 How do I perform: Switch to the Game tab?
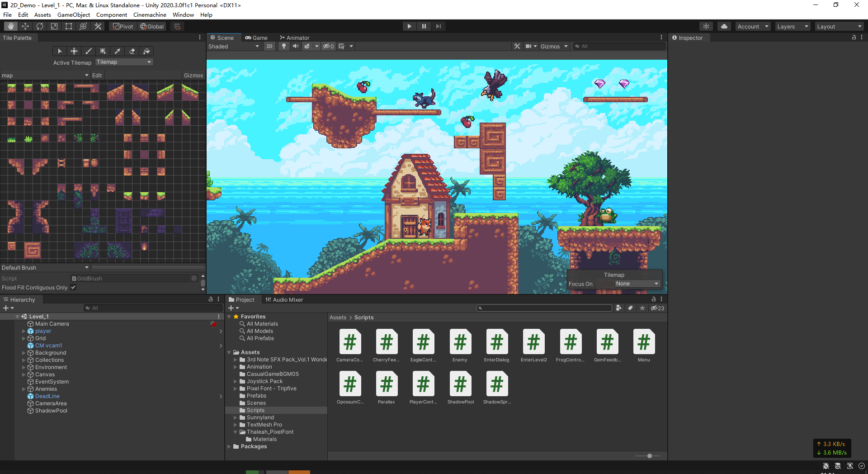click(257, 38)
